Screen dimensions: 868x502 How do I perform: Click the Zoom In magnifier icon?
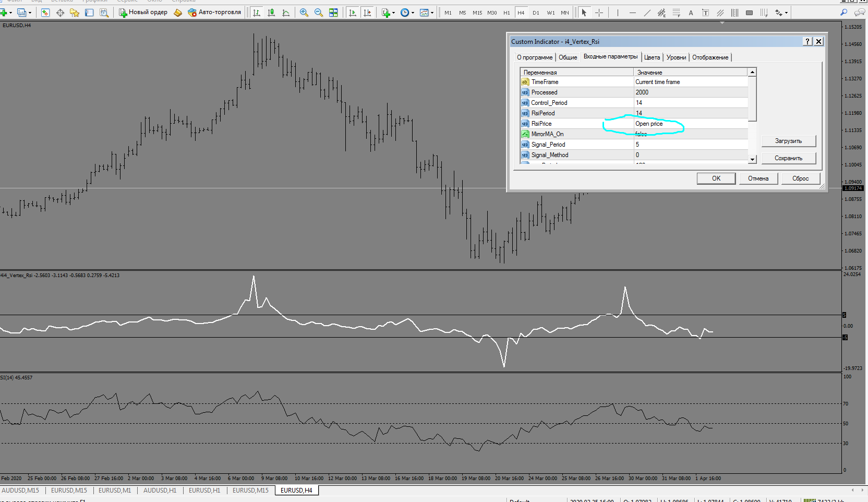pyautogui.click(x=304, y=13)
